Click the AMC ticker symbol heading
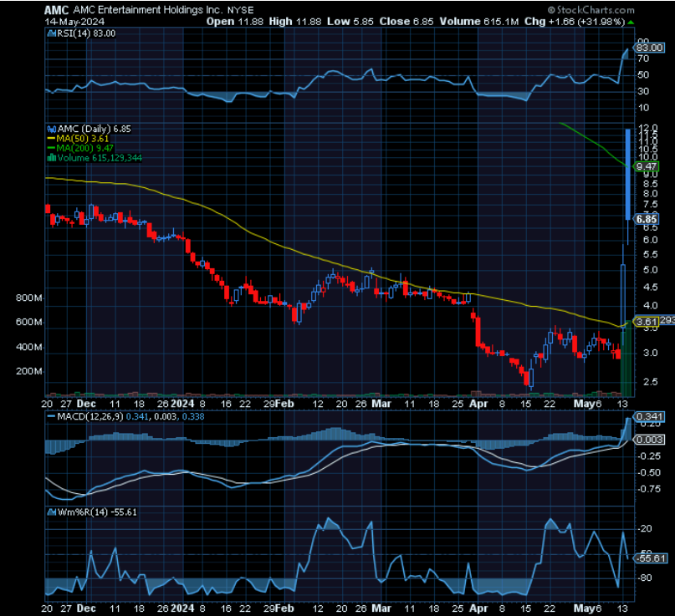 tap(56, 9)
